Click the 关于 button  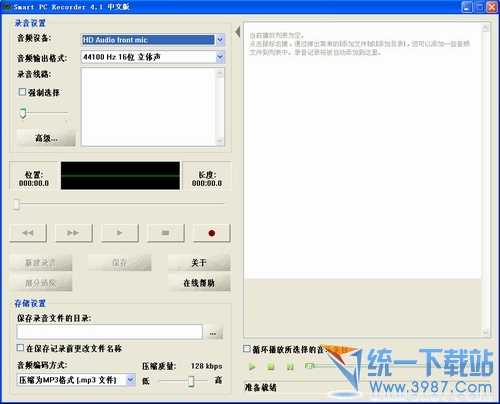coord(199,263)
